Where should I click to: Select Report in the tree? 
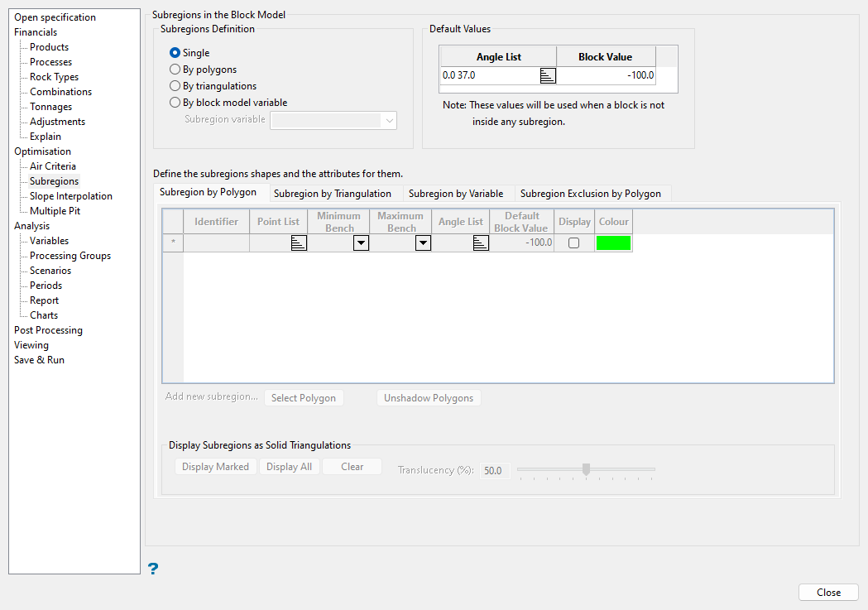(x=45, y=301)
